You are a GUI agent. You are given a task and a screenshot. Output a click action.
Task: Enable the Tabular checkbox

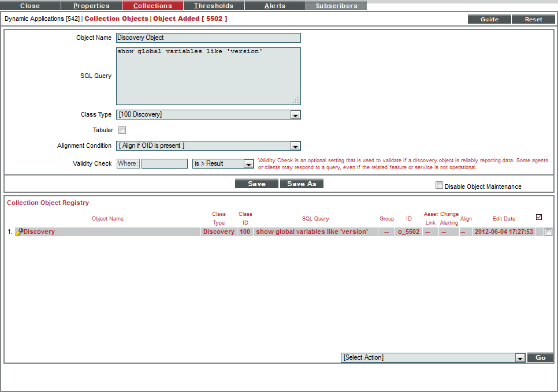coord(122,130)
